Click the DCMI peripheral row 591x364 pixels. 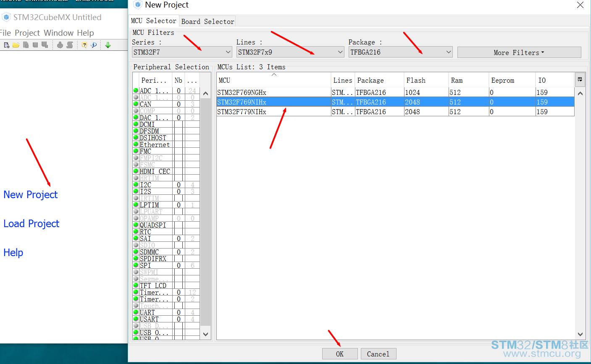[x=166, y=124]
